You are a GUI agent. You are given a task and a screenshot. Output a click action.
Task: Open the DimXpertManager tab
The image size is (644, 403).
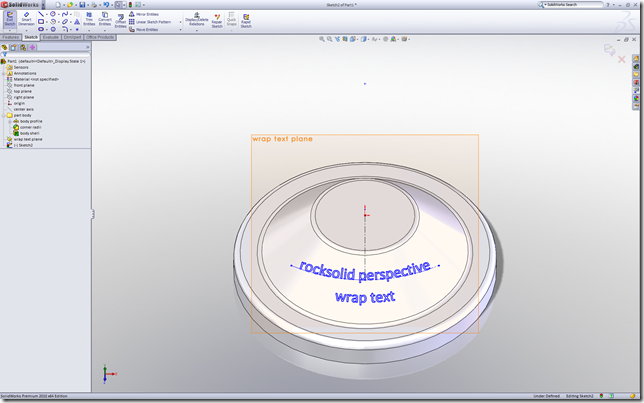(32, 48)
